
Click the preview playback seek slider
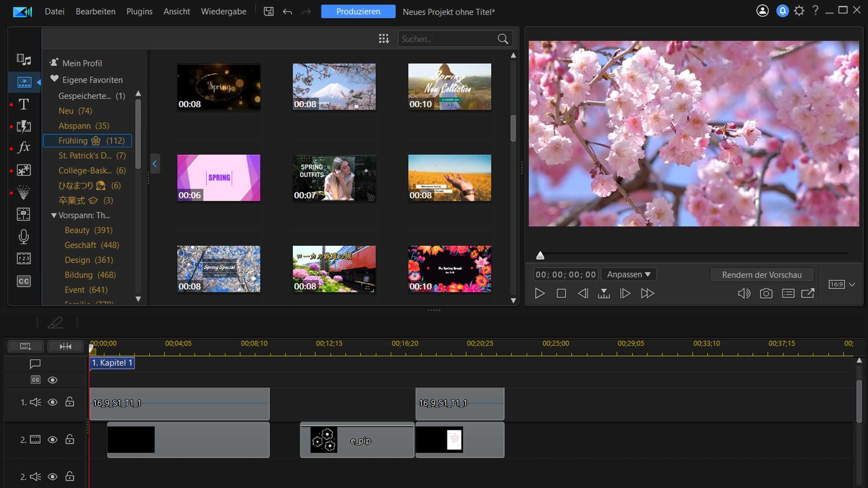click(693, 254)
